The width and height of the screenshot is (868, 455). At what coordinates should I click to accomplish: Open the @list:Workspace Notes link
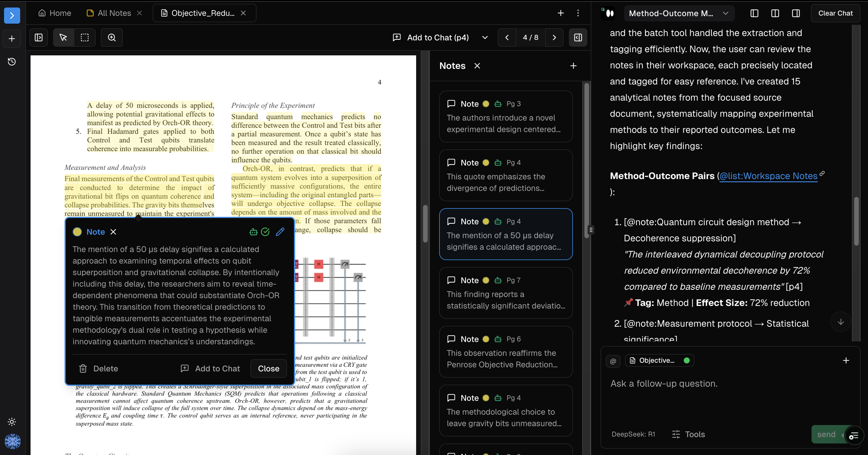click(x=768, y=176)
